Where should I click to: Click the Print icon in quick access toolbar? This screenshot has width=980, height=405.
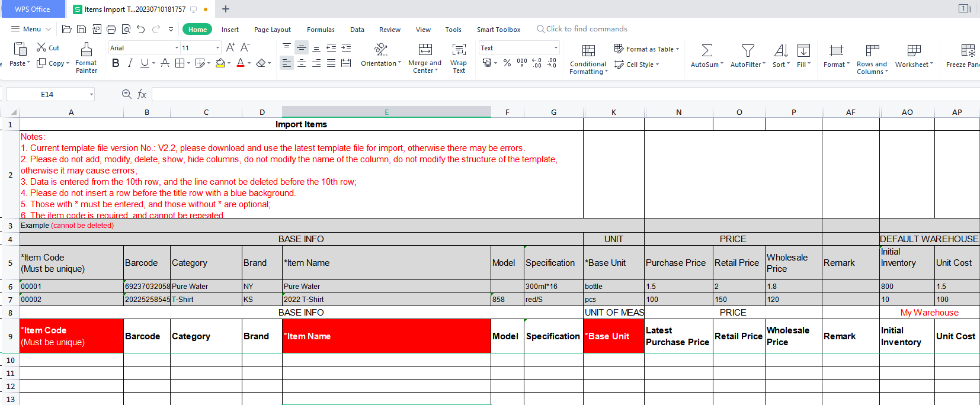[111, 29]
